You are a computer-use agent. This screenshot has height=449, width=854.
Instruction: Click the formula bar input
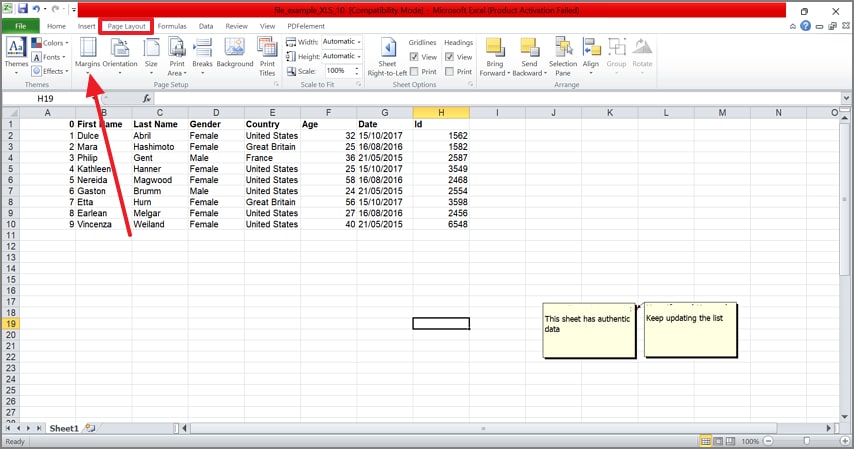[497, 99]
